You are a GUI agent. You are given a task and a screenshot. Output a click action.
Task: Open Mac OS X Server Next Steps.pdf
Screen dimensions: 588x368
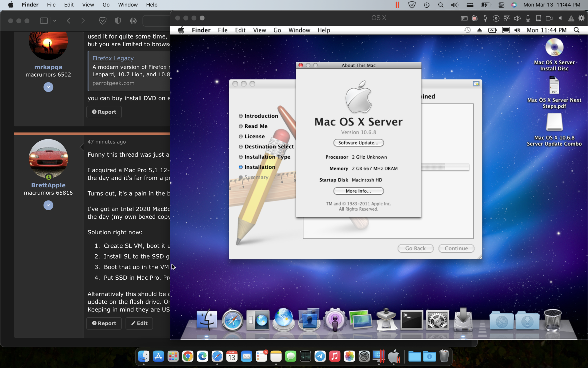(x=554, y=85)
